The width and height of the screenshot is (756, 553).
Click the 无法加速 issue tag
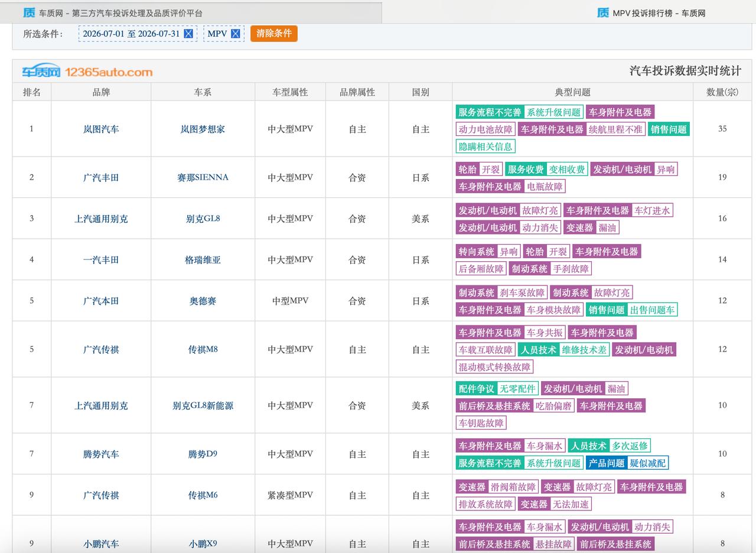click(571, 504)
